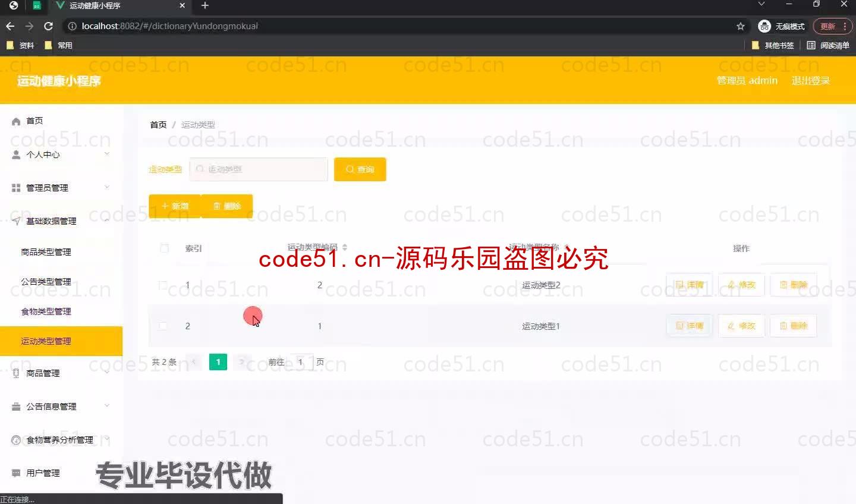
Task: Click 退出登录 in the header
Action: click(x=811, y=81)
